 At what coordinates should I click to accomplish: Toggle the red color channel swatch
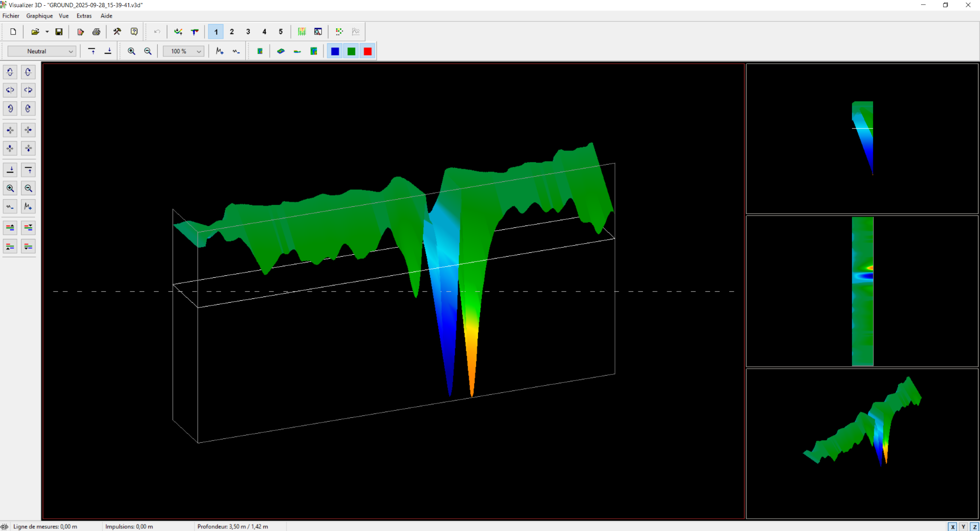pos(368,51)
